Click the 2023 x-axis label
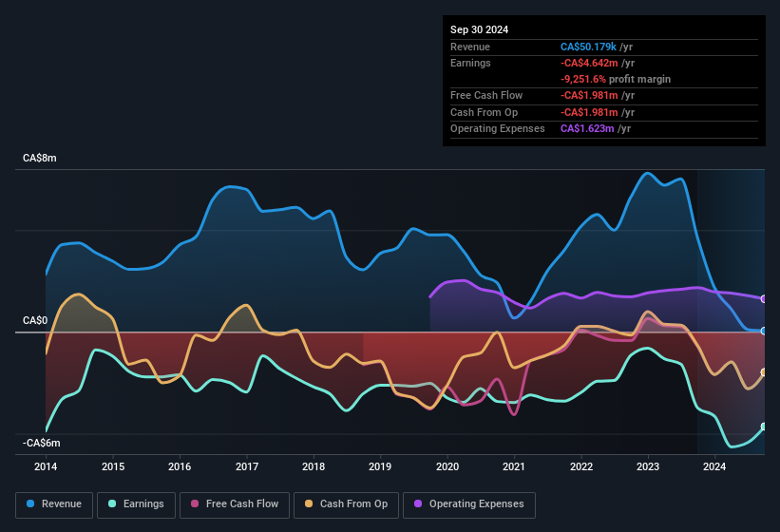 click(x=648, y=466)
